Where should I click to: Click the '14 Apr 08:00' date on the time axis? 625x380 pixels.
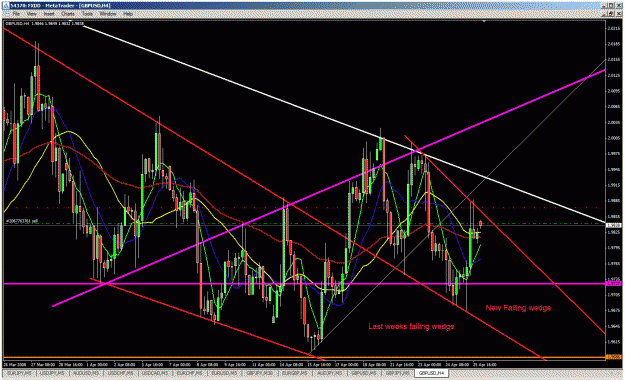(291, 364)
